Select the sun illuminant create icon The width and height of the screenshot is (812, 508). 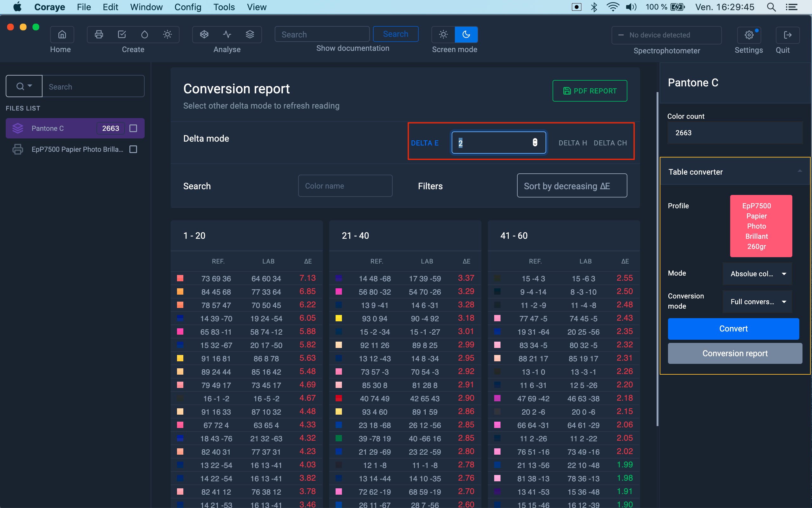tap(167, 34)
